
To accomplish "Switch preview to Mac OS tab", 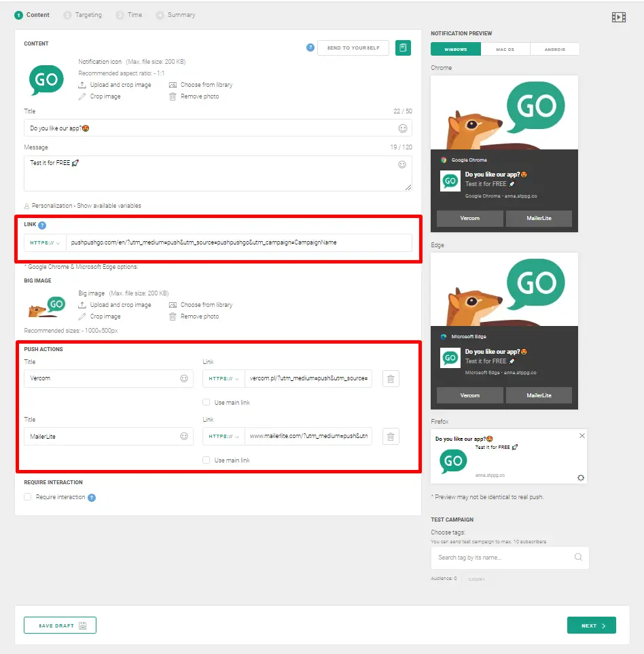I will tap(505, 49).
